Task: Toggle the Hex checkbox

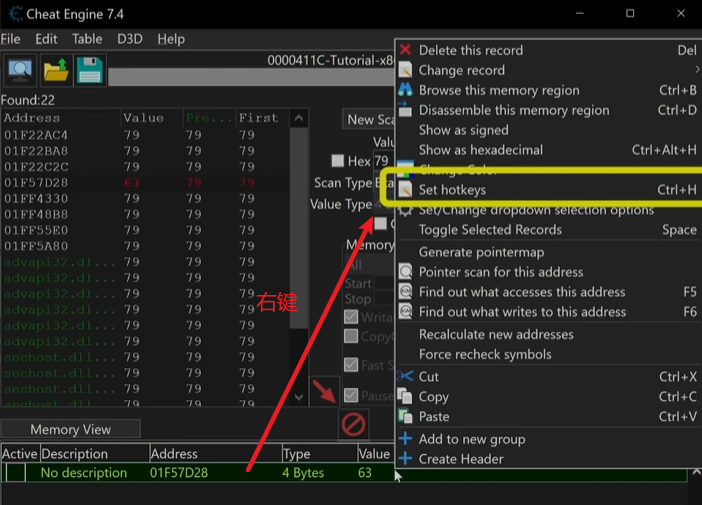Action: tap(338, 161)
